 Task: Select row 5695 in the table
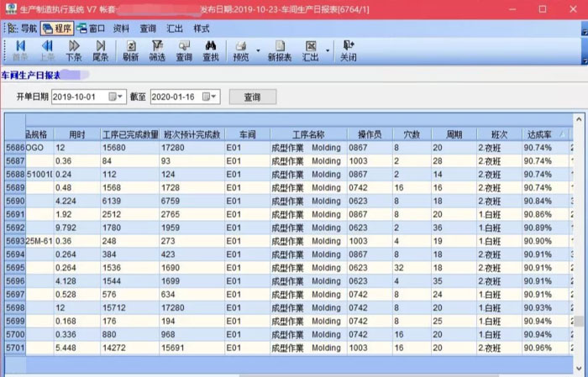pyautogui.click(x=15, y=268)
